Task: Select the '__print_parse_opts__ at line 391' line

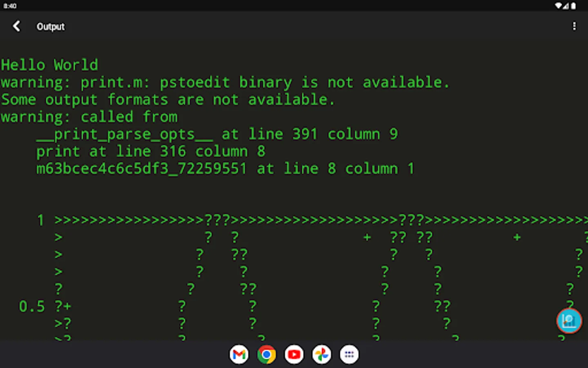Action: pyautogui.click(x=217, y=134)
